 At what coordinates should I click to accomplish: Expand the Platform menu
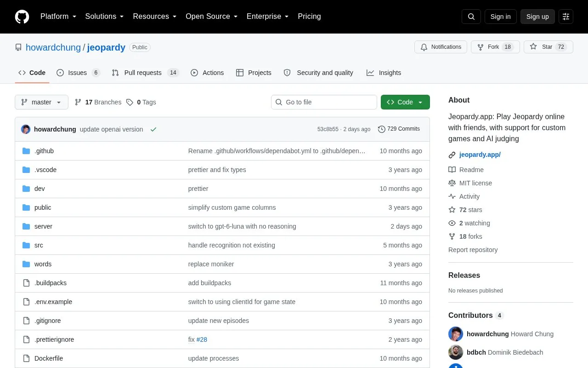(58, 17)
